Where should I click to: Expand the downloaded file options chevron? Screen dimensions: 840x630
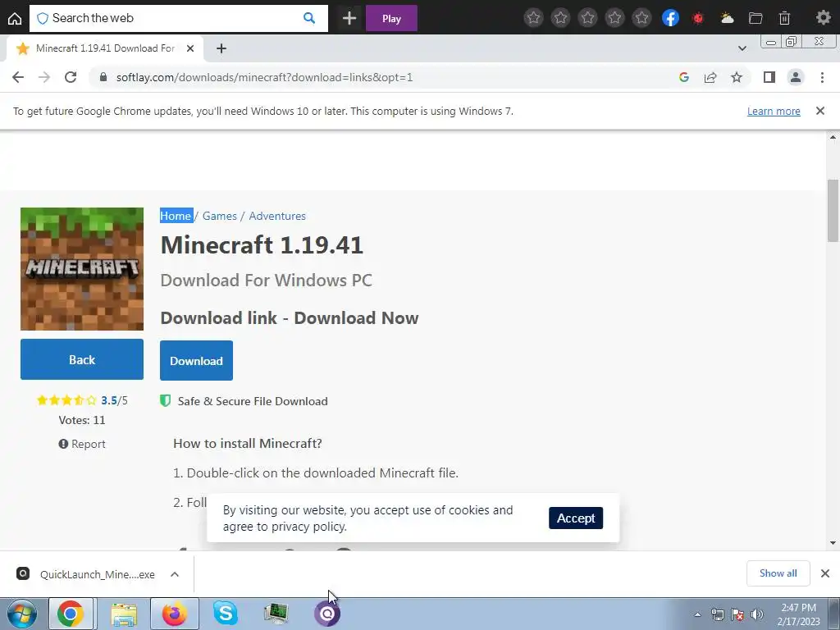[175, 574]
